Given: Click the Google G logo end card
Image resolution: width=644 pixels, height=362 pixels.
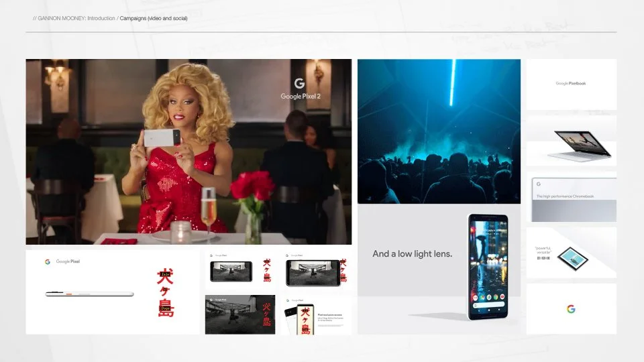Looking at the screenshot, I should coord(572,308).
